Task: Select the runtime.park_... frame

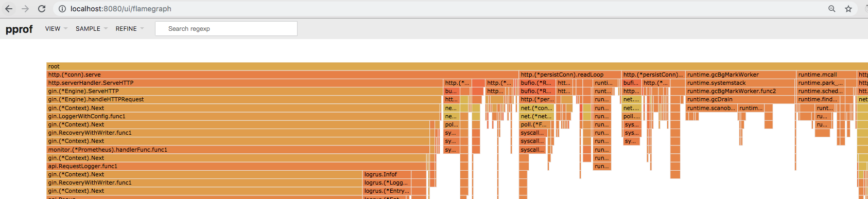Action: 821,83
